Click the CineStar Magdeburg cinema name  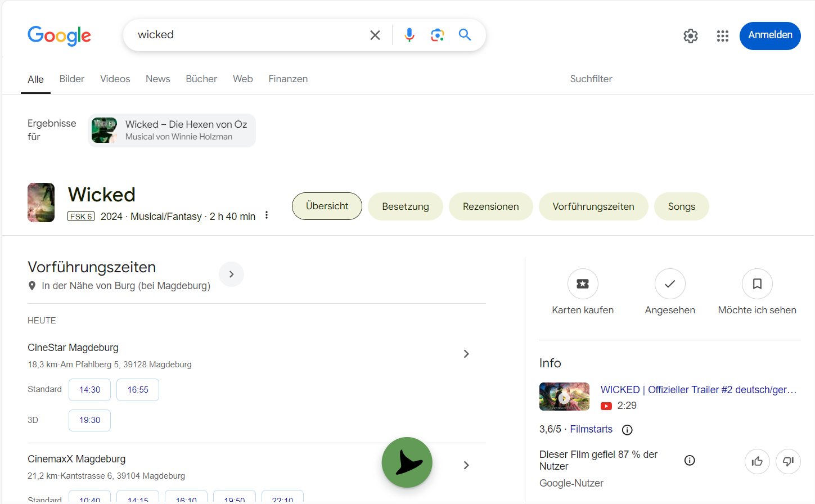click(73, 348)
